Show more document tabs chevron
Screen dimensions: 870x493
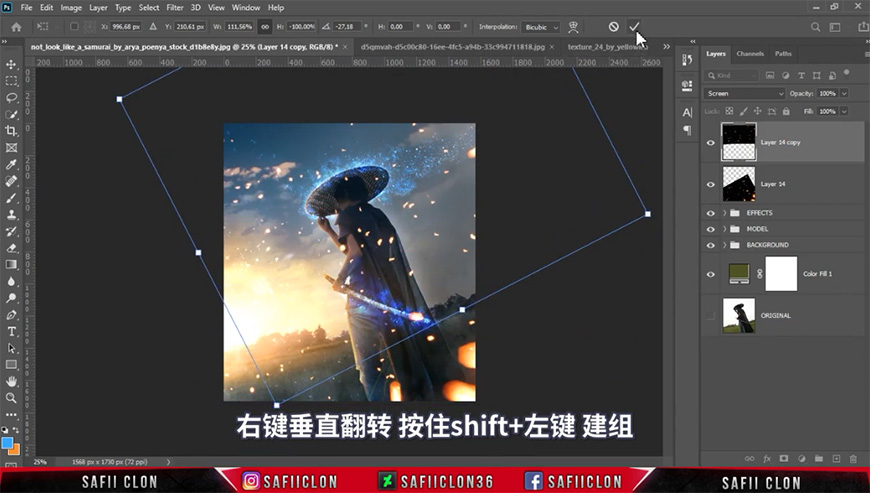pos(666,47)
